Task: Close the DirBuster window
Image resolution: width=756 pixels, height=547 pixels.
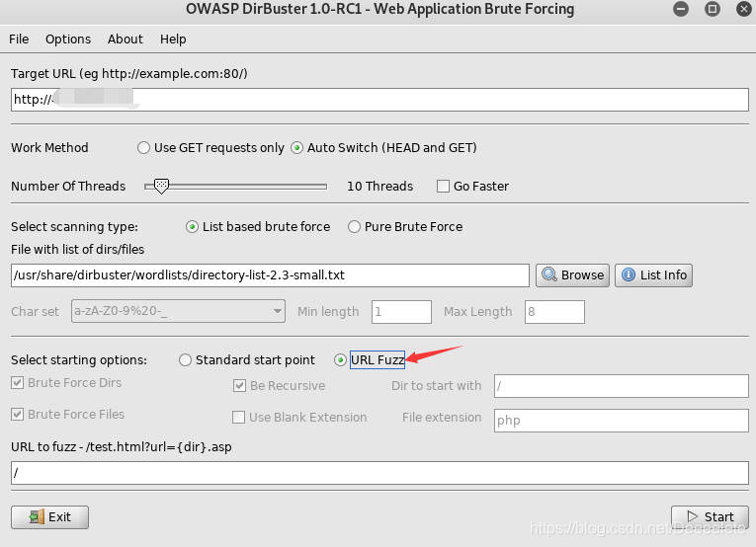Action: pos(744,9)
